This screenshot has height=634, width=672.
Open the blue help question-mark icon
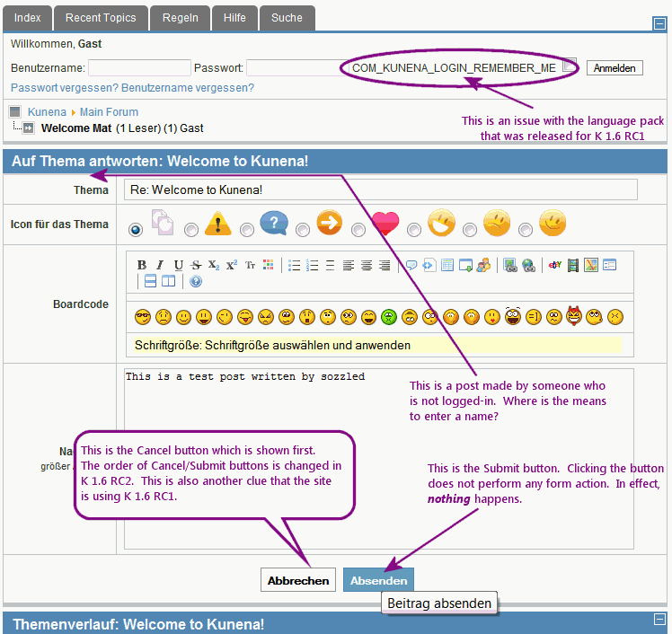click(195, 282)
